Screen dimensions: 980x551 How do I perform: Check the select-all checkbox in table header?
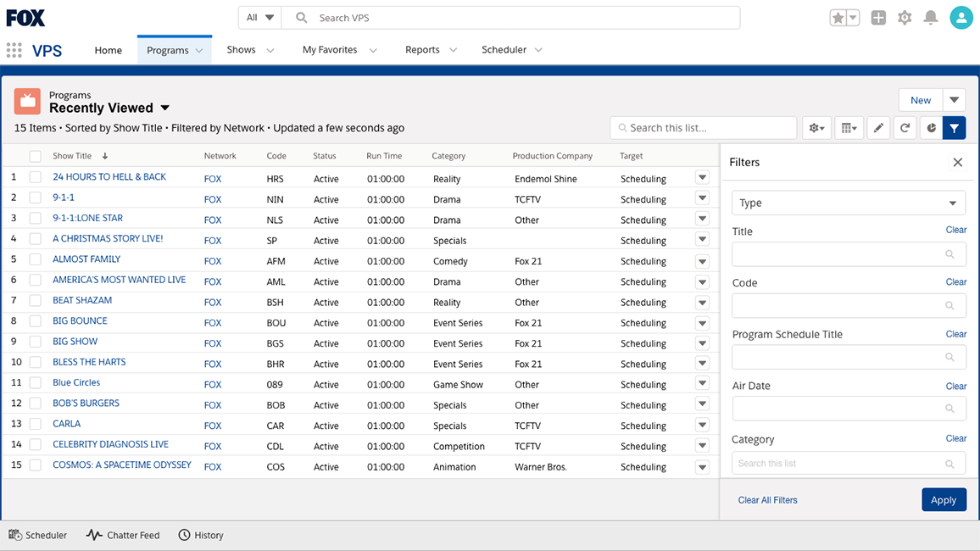(35, 156)
